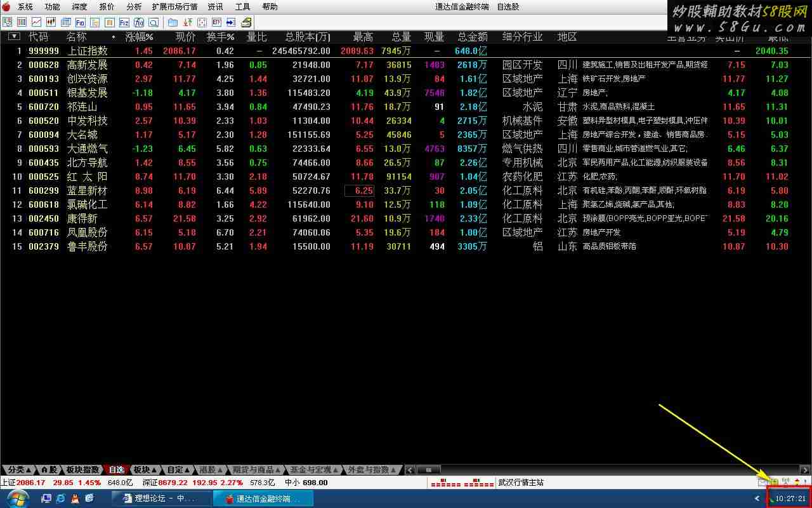Open the 报价 menu
Viewport: 812px width, 508px height.
click(107, 7)
